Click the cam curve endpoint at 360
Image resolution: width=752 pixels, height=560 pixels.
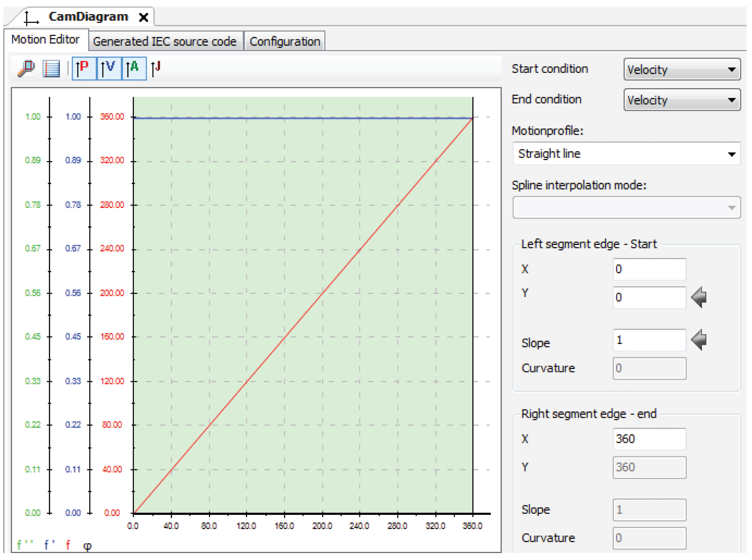pyautogui.click(x=473, y=118)
